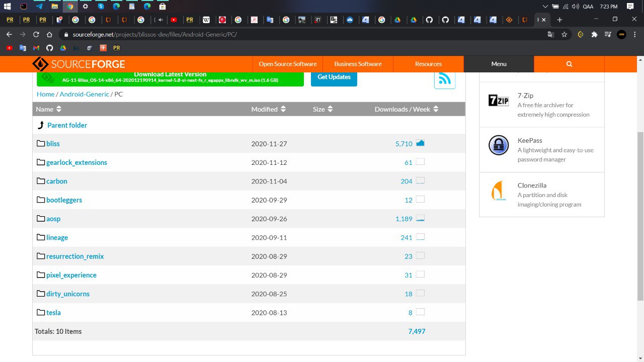Image resolution: width=644 pixels, height=362 pixels.
Task: Open the pixel_experience folder
Action: point(71,275)
